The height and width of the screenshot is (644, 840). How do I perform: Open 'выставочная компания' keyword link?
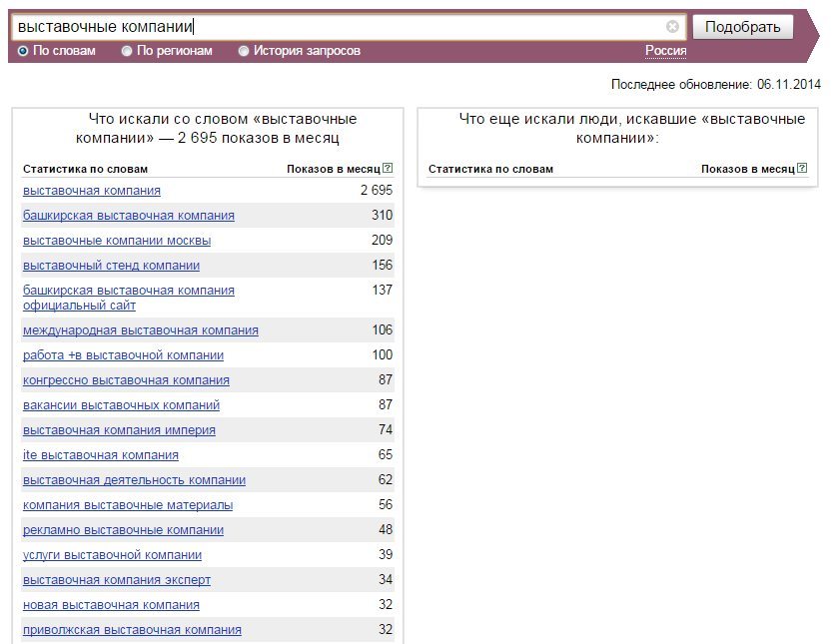tap(92, 191)
